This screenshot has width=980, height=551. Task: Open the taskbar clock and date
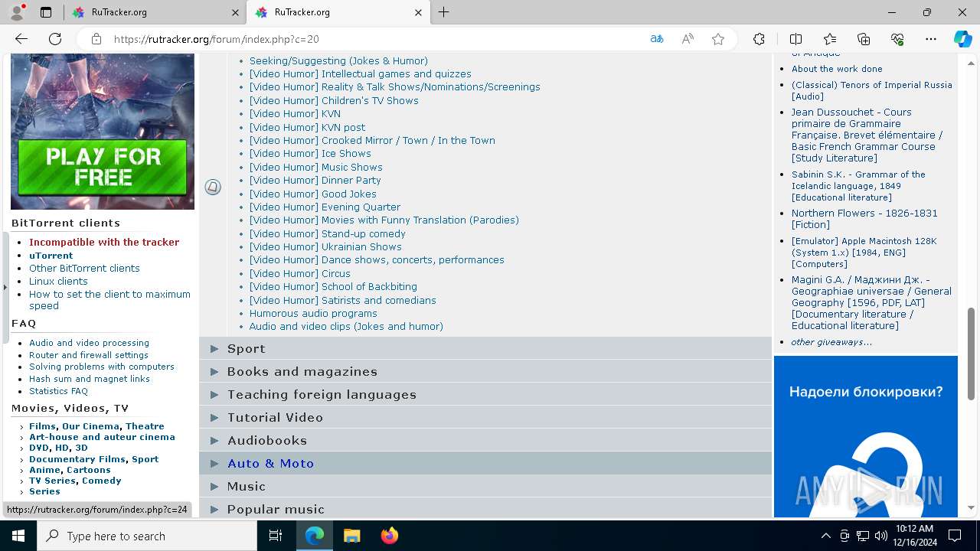914,536
